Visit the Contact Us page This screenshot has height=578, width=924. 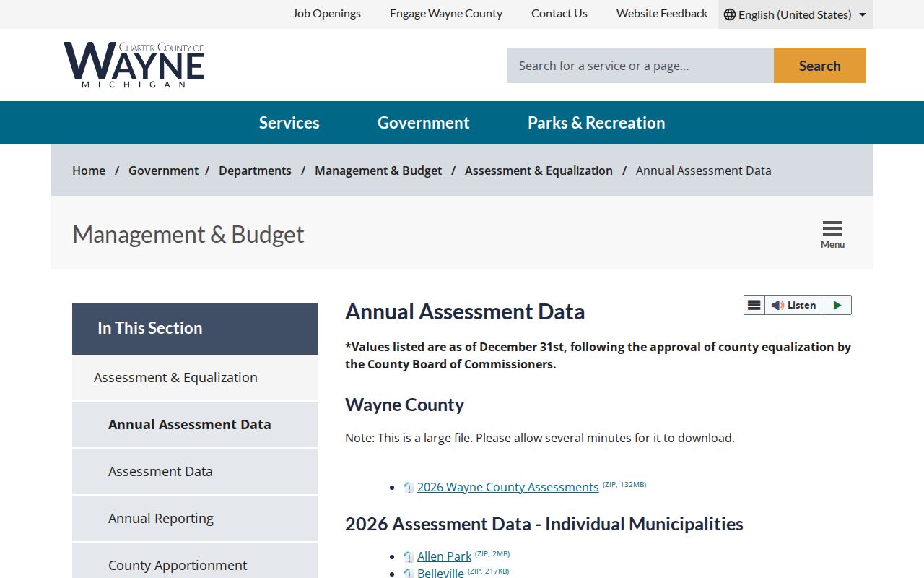[559, 14]
